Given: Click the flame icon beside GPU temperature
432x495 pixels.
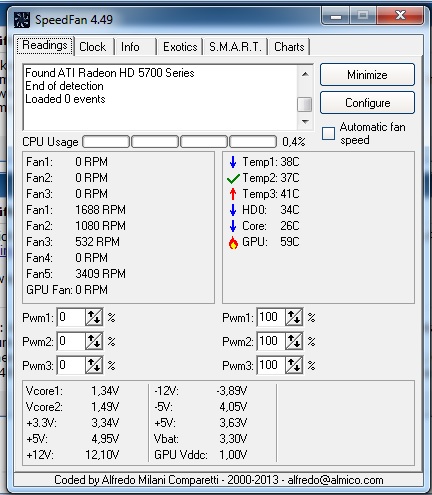Looking at the screenshot, I should (233, 242).
